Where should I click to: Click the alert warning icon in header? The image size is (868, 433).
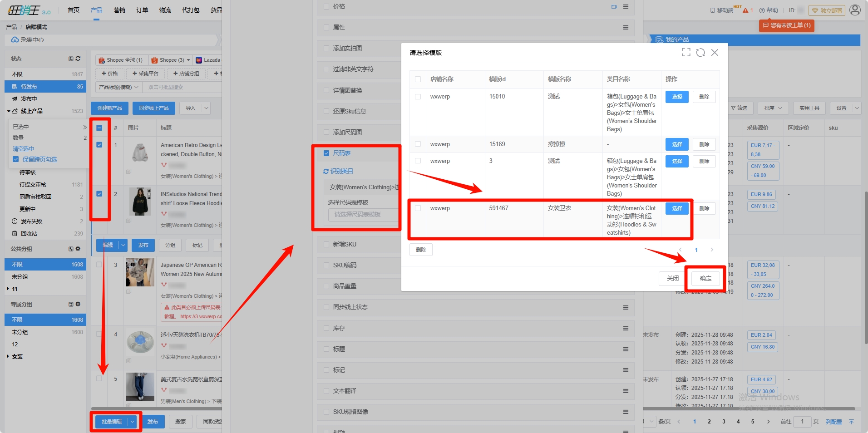point(745,10)
